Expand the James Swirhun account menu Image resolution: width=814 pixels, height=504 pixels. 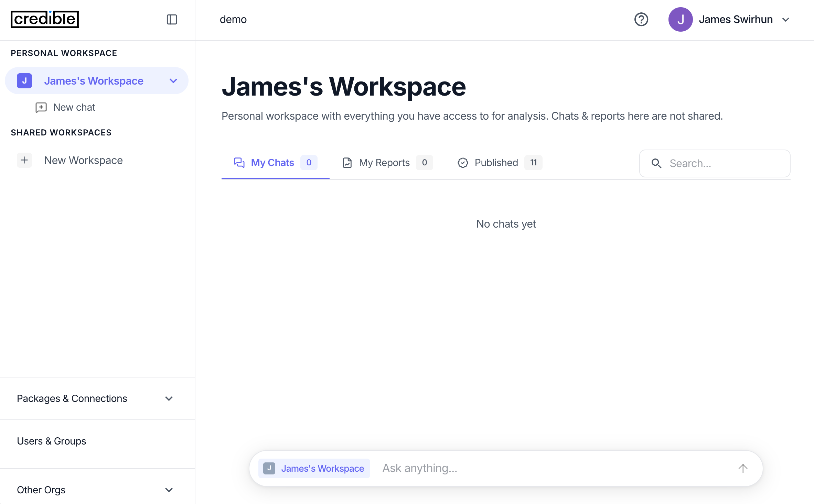pos(786,20)
